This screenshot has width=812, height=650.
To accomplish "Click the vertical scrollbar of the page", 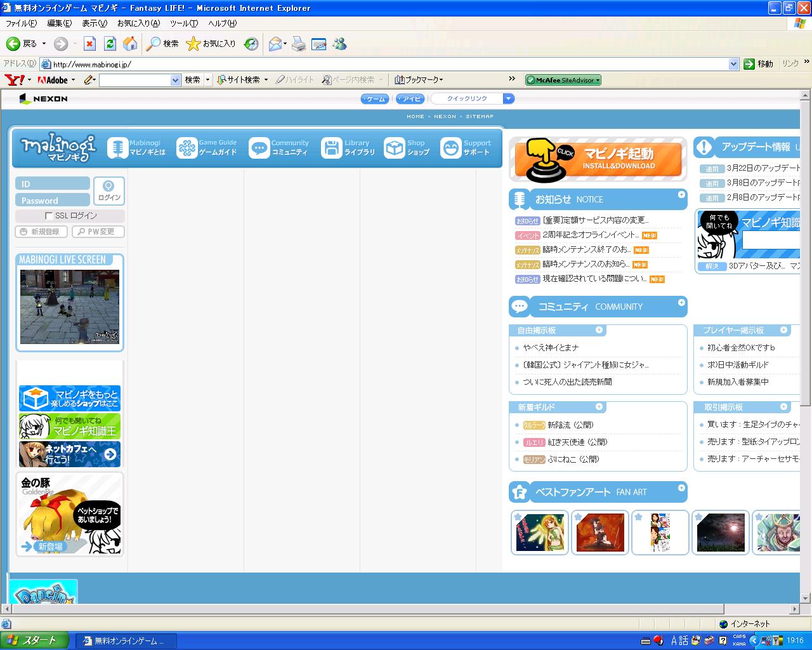I will click(806, 347).
